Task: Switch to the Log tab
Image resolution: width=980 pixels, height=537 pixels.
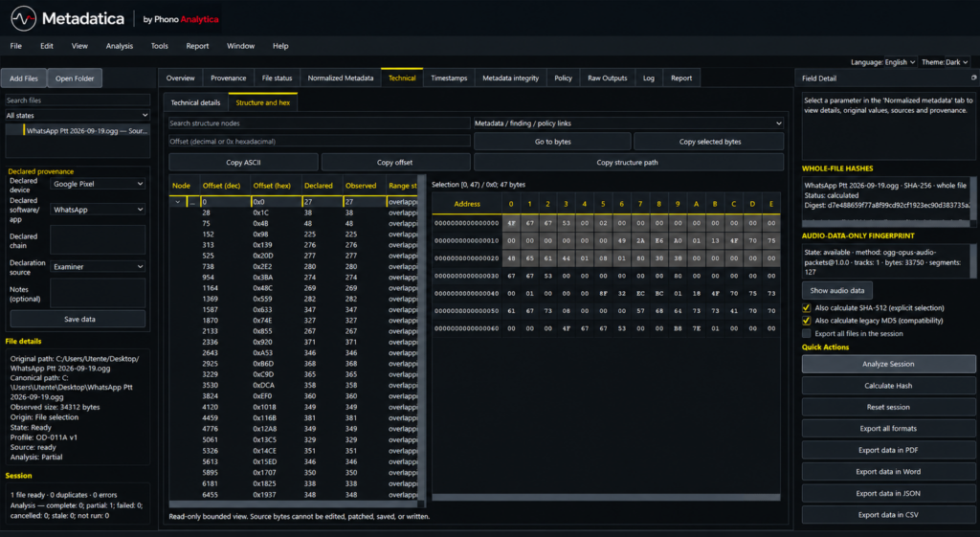Action: tap(649, 78)
